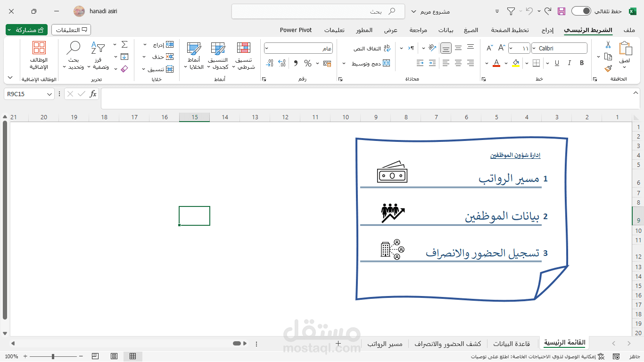Click link تسجيل الحضور والانصراف
644x362 pixels.
(x=483, y=253)
